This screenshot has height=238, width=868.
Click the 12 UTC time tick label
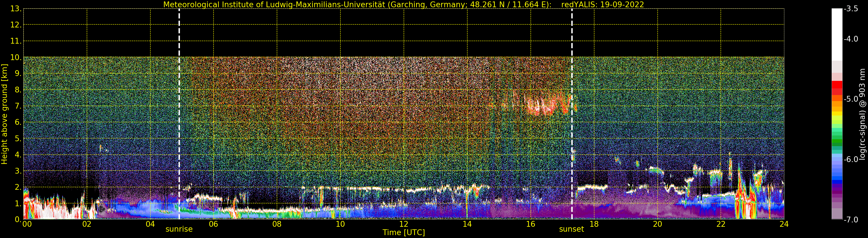click(x=404, y=224)
